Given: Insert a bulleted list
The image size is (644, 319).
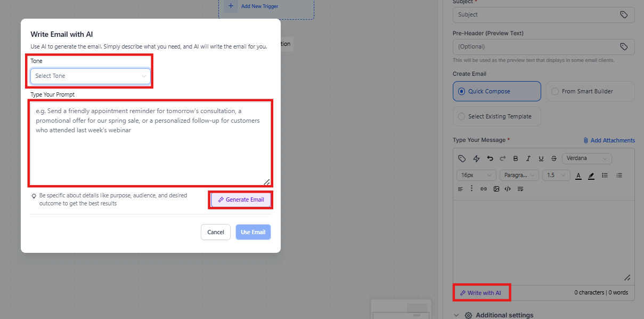Looking at the screenshot, I should 605,175.
